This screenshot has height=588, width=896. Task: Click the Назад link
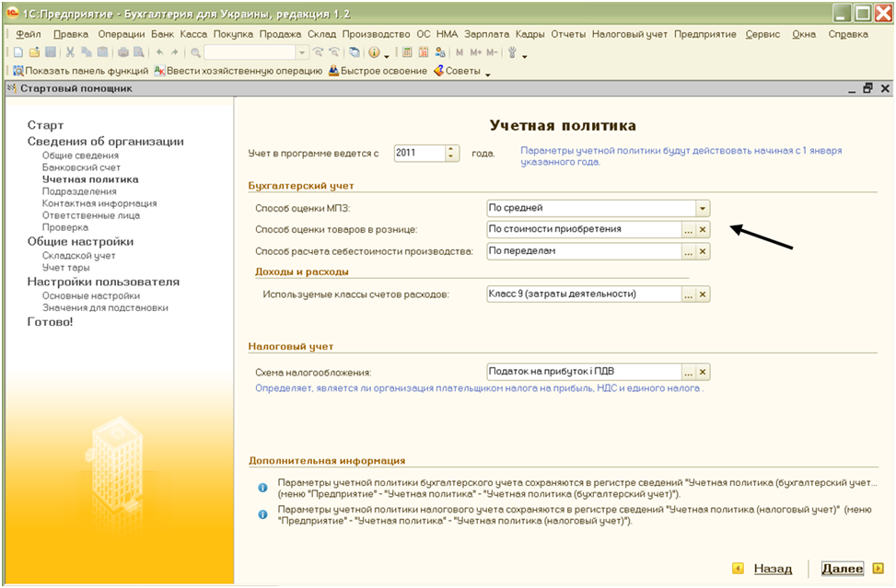[773, 568]
